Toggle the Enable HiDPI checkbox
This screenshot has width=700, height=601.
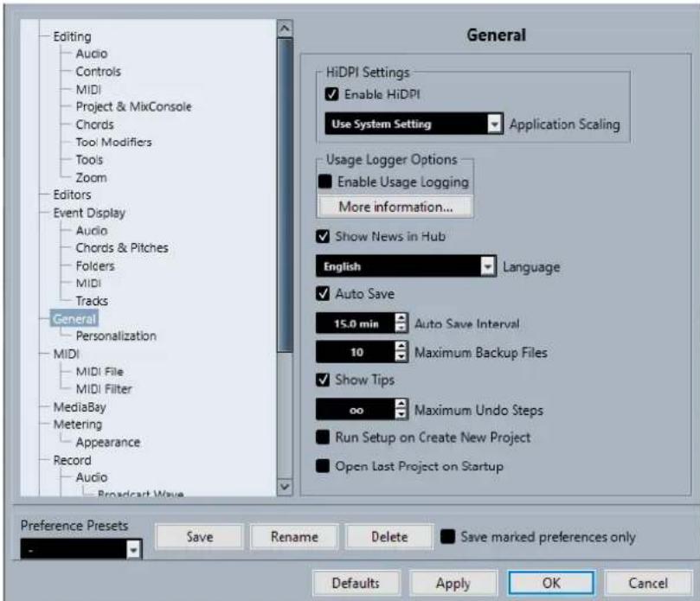pos(331,94)
